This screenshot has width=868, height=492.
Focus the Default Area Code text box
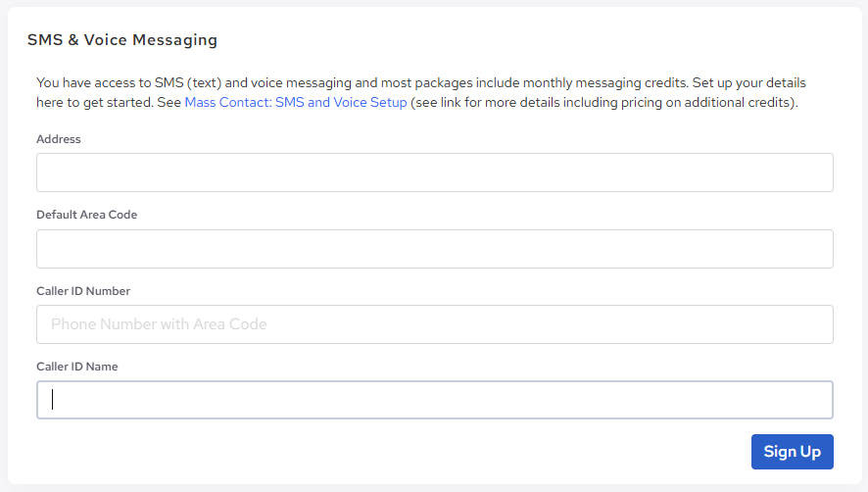(434, 249)
